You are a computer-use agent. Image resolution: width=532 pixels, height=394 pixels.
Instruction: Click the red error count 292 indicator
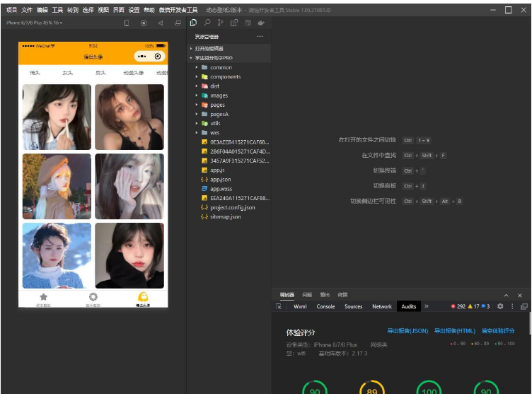pos(458,306)
